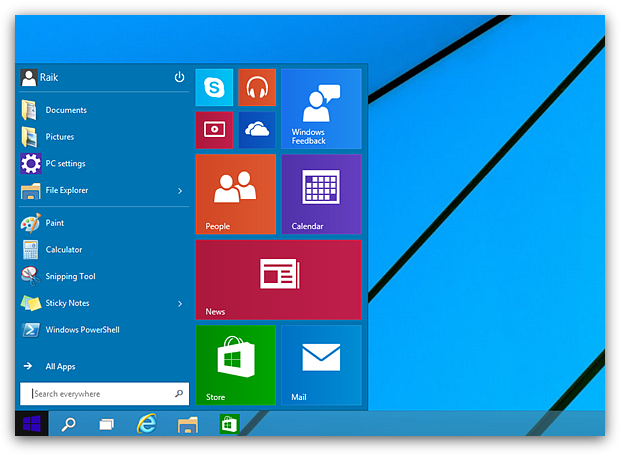Show All Apps list

(104, 366)
